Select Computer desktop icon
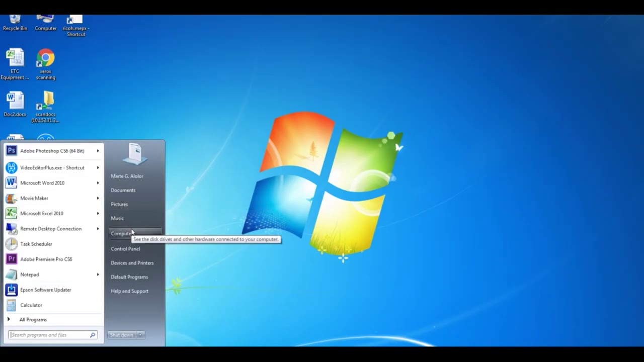Viewport: 644px width, 362px height. [46, 23]
